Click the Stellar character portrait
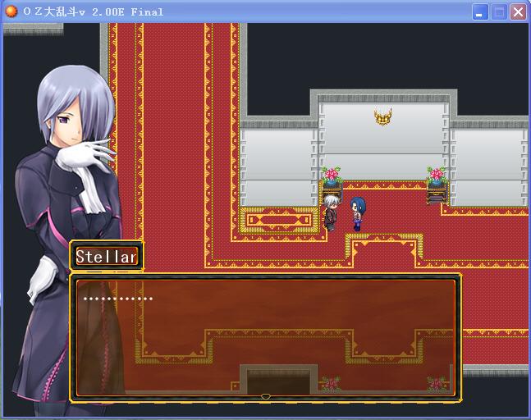This screenshot has width=531, height=420. [68, 237]
